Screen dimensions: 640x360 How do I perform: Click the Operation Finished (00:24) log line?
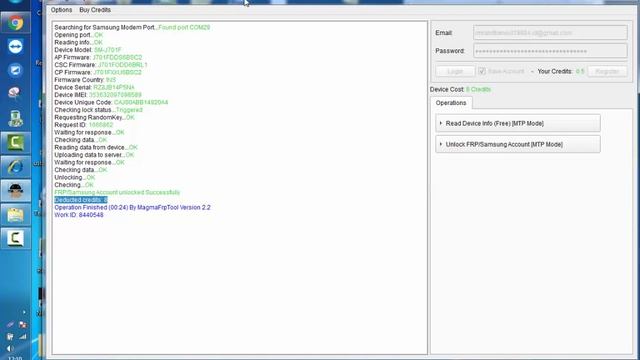[x=132, y=207]
